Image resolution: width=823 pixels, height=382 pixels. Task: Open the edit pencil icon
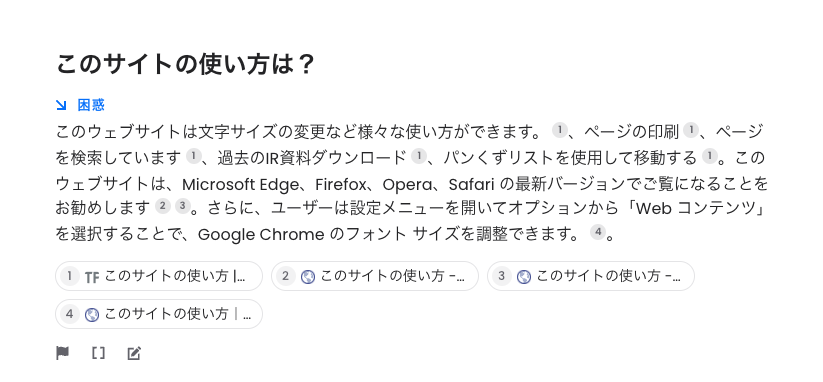134,353
